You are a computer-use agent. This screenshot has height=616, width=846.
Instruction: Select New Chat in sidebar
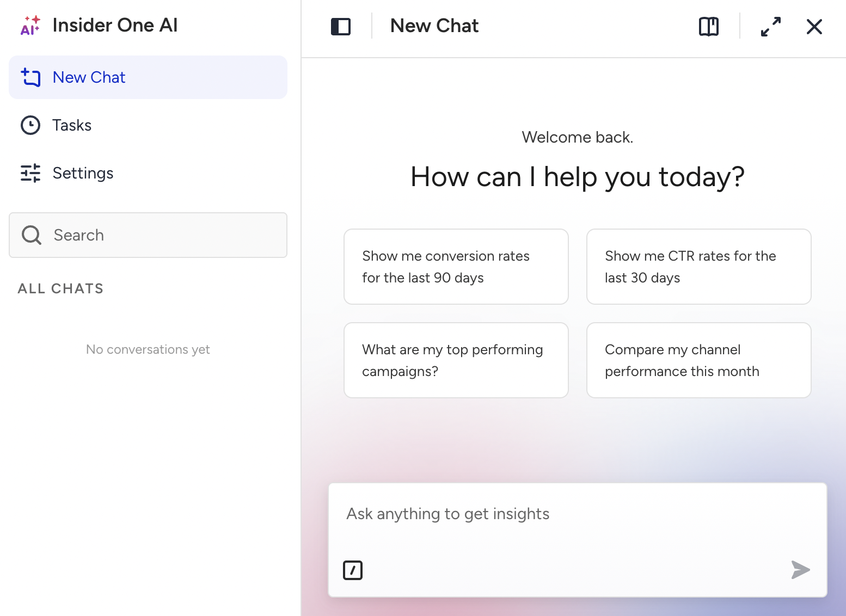tap(148, 77)
